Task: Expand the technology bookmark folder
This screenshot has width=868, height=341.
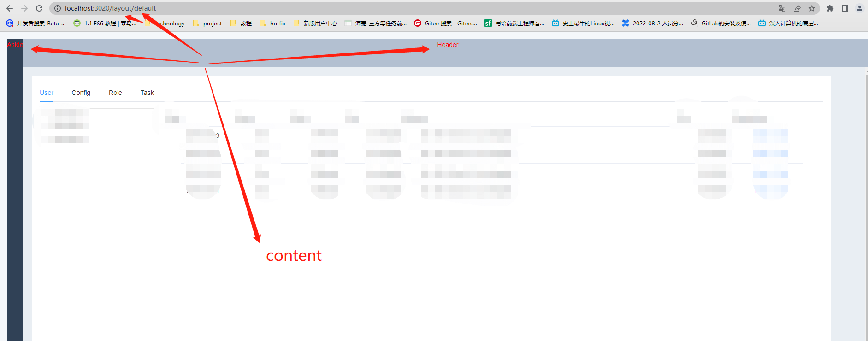Action: coord(165,23)
